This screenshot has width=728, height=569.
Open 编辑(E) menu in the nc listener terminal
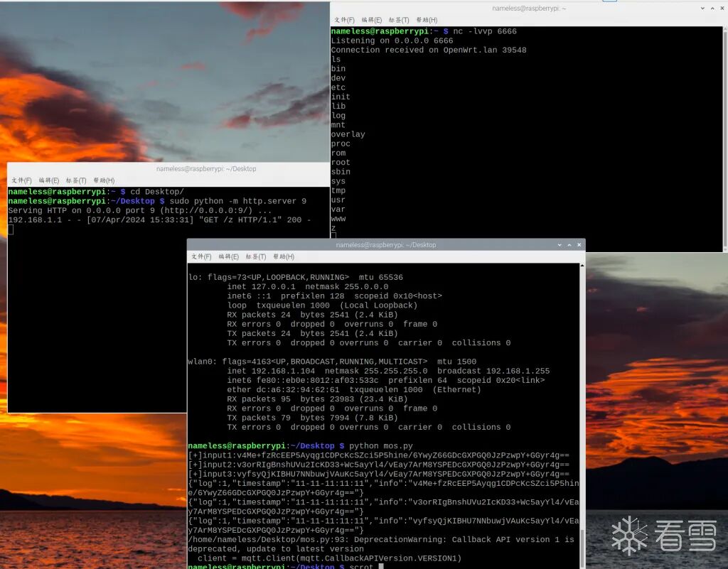[371, 20]
